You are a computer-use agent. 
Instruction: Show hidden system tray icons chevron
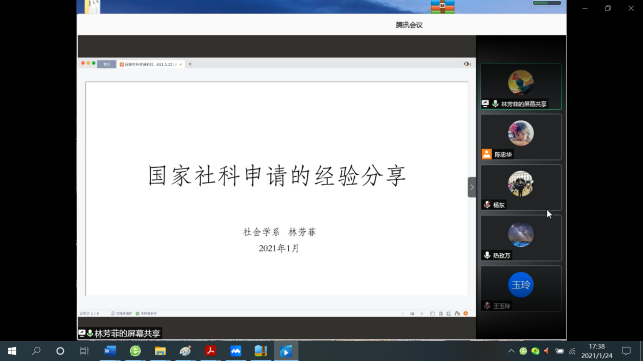511,351
